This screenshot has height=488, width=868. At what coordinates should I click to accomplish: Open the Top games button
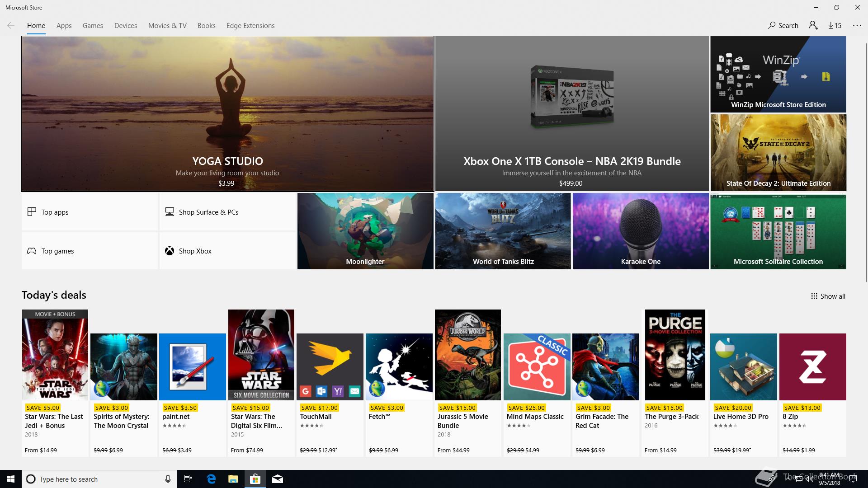pyautogui.click(x=90, y=251)
